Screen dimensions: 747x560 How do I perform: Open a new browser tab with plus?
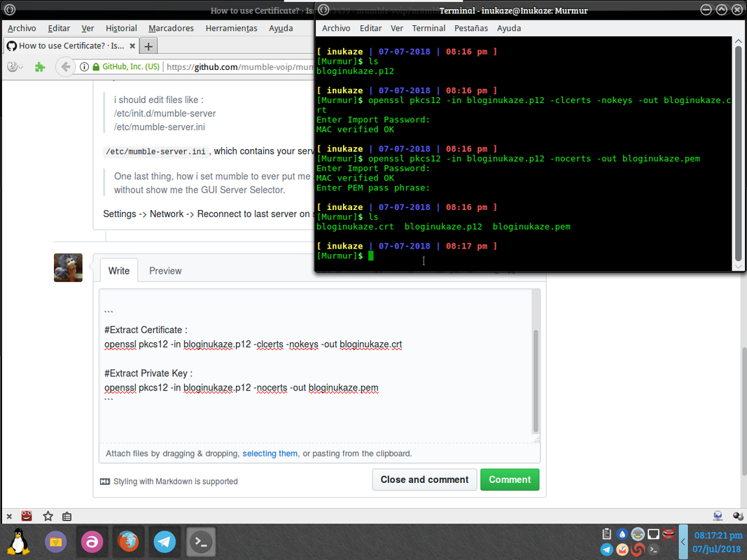point(148,46)
